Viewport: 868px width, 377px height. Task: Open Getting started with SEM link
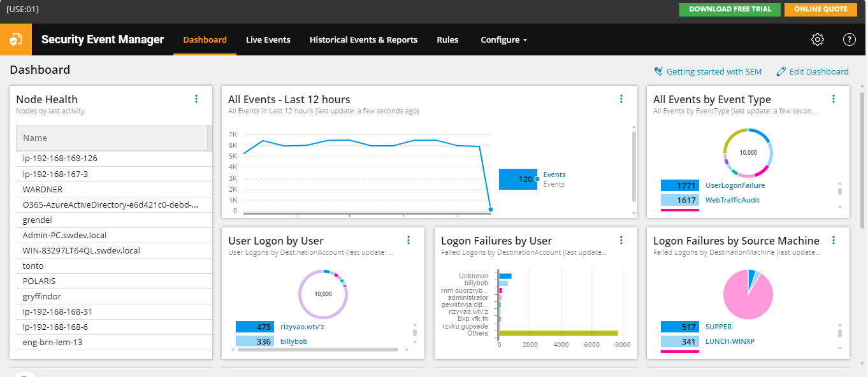click(x=714, y=71)
